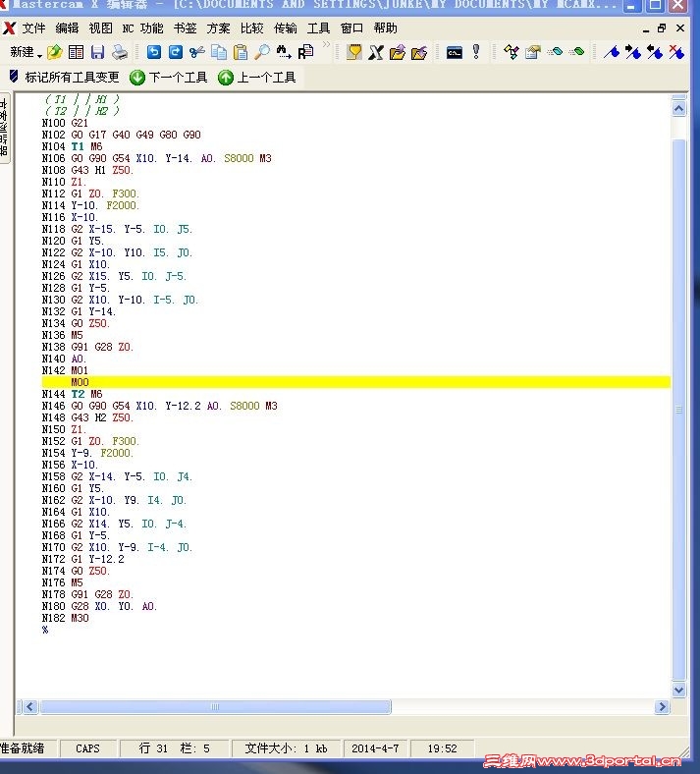Restore the inner document window
This screenshot has height=774, width=700.
(662, 28)
